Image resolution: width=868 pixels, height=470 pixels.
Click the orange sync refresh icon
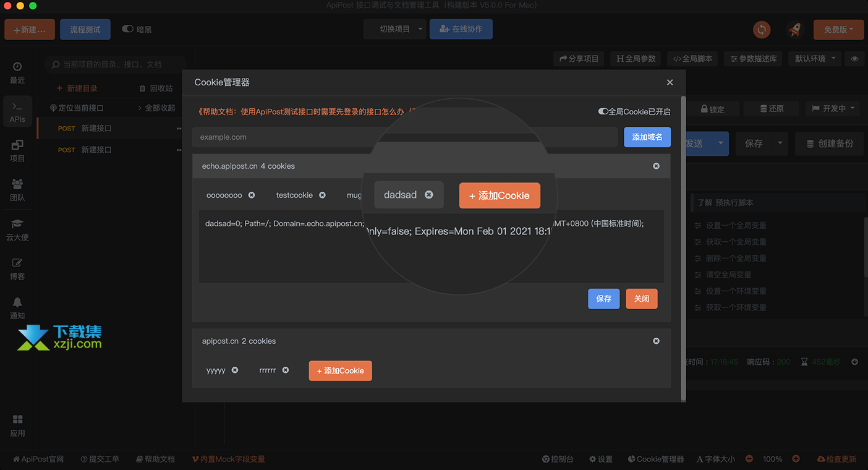tap(762, 29)
